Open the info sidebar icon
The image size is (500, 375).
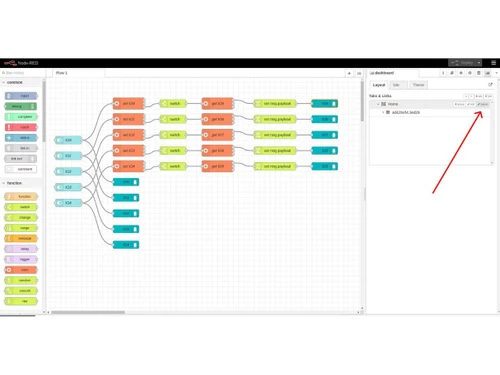click(x=443, y=73)
